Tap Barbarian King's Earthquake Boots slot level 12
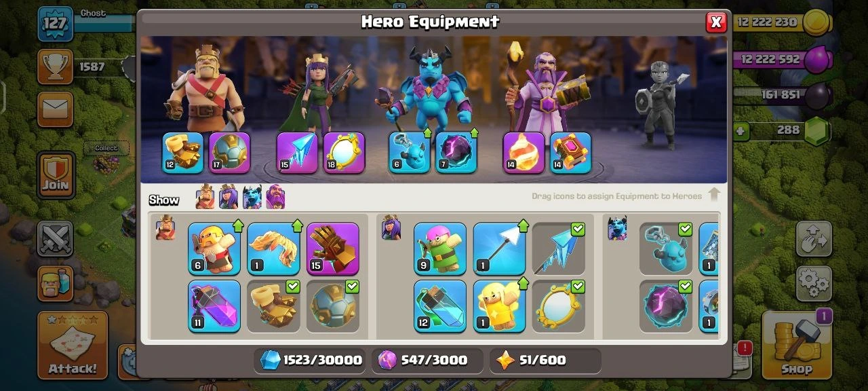The height and width of the screenshot is (391, 868). tap(183, 153)
